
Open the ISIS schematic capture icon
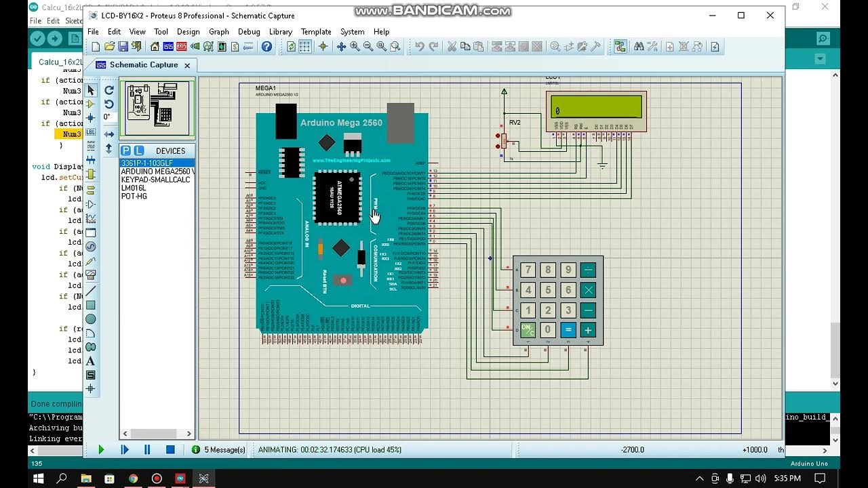point(168,47)
